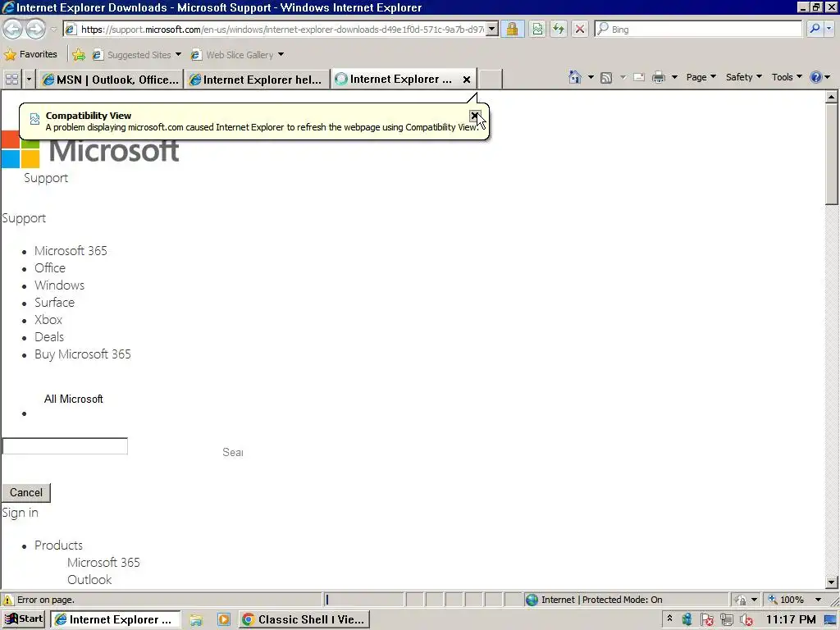
Task: Click the Quick Tabs grid icon
Action: [x=11, y=80]
